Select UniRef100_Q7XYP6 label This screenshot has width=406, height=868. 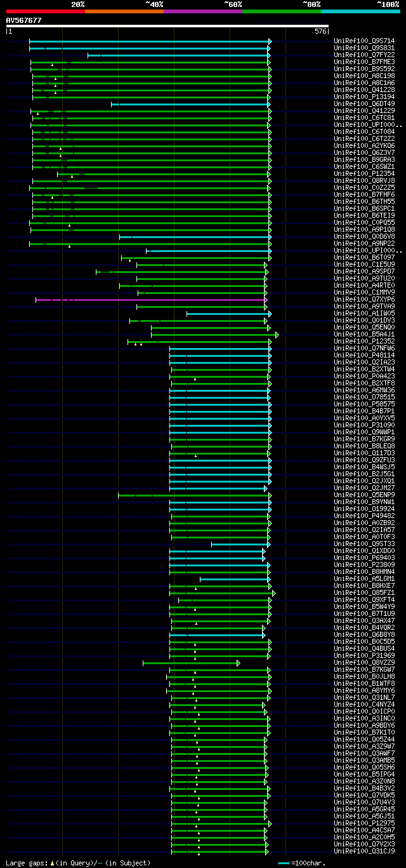point(363,300)
